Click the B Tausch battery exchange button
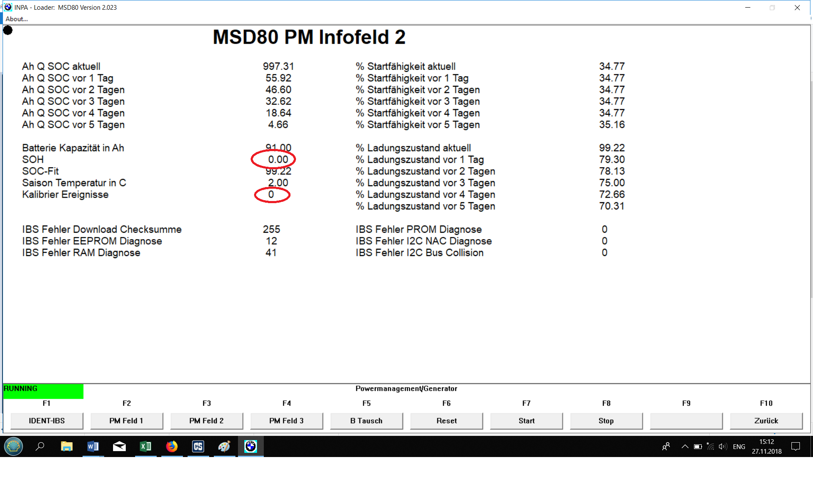Image resolution: width=813 pixels, height=504 pixels. (x=366, y=421)
